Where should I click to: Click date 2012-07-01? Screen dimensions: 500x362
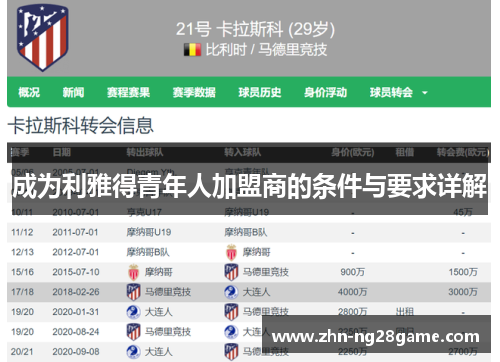pos(76,252)
